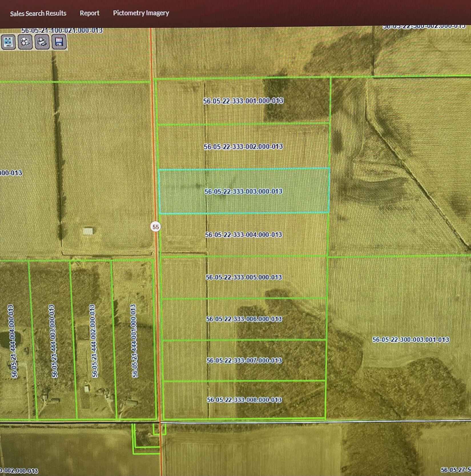Select parcel 56-05-22-333-007.000-013
Image resolution: width=471 pixels, height=476 pixels.
[244, 360]
